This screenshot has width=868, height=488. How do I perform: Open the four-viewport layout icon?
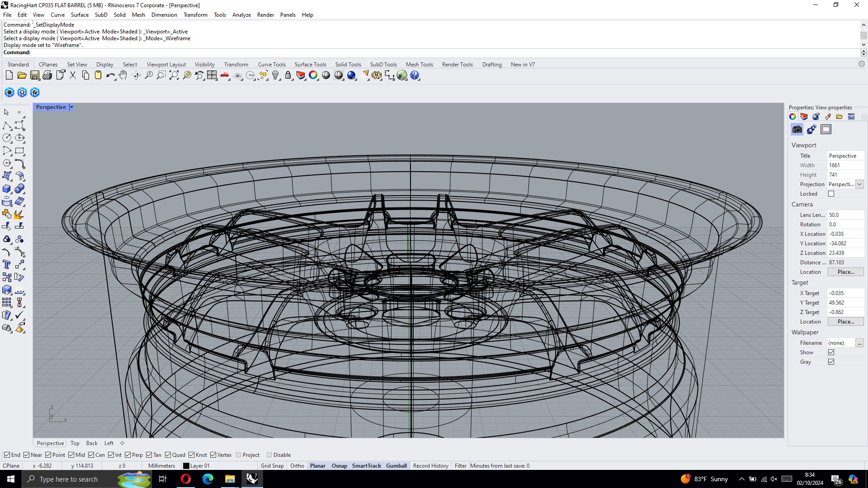tap(212, 75)
